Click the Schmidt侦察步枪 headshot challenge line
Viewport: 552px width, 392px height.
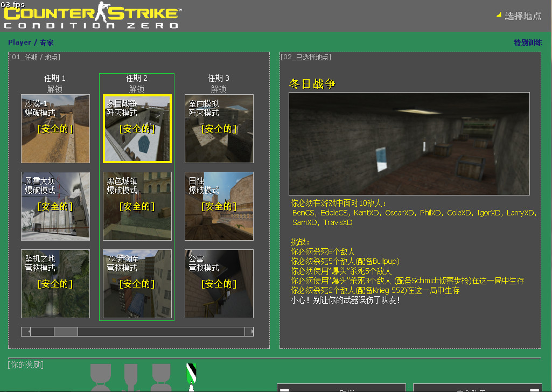point(407,281)
